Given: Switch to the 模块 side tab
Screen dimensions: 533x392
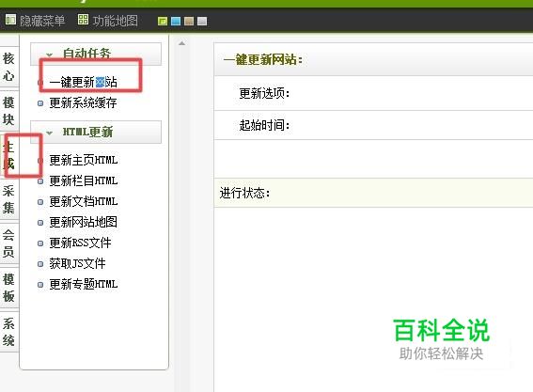Looking at the screenshot, I should [x=8, y=111].
